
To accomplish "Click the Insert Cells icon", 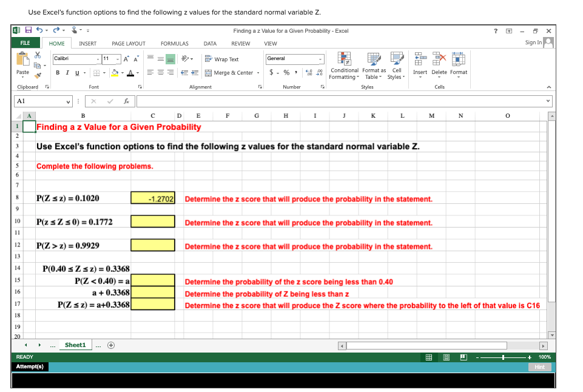I will pos(419,64).
